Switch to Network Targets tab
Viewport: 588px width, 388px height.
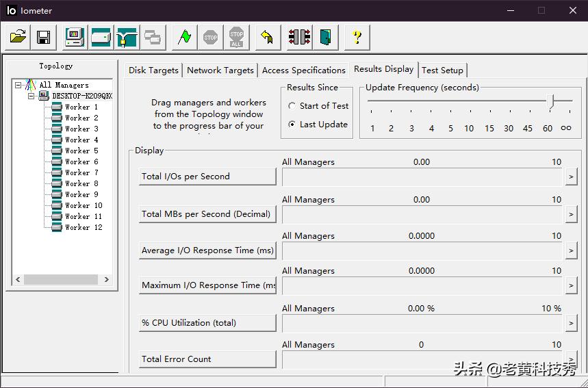tap(220, 70)
